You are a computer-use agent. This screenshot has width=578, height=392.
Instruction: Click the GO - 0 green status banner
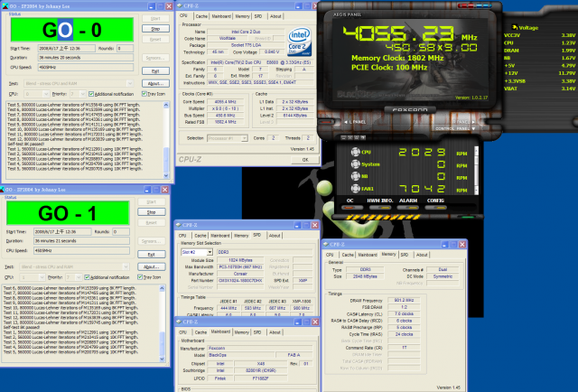[x=72, y=30]
